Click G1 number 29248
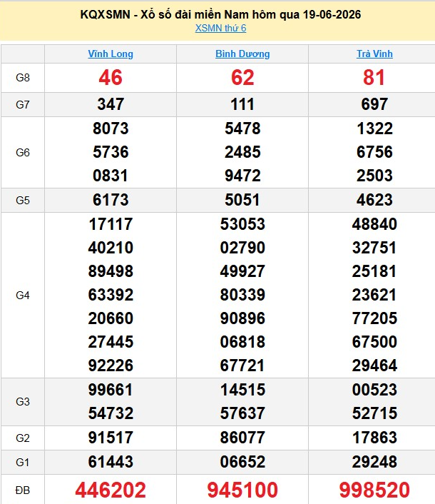 click(374, 462)
